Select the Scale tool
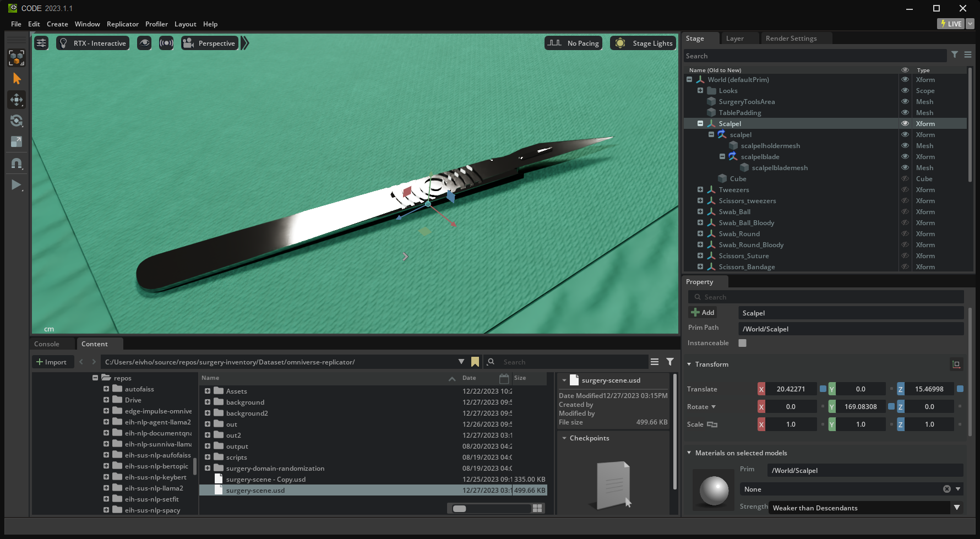This screenshot has width=980, height=539. point(17,141)
